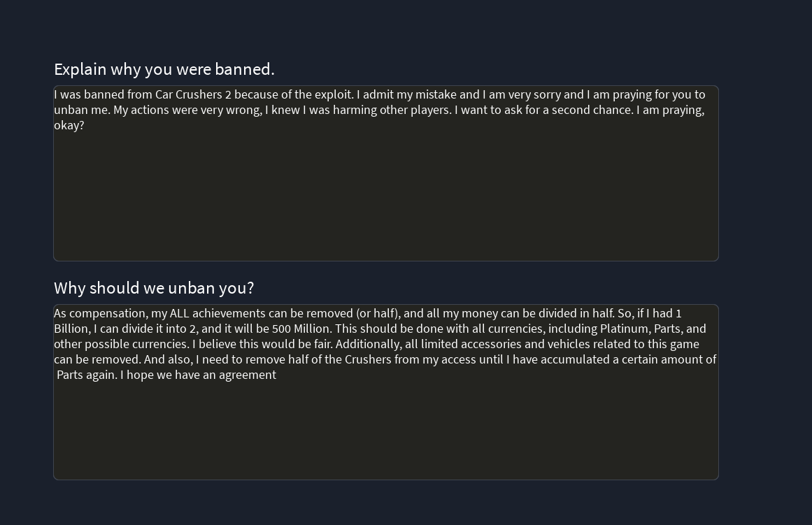Click the 'Why should we unban you?' heading
812x525 pixels.
tap(154, 288)
